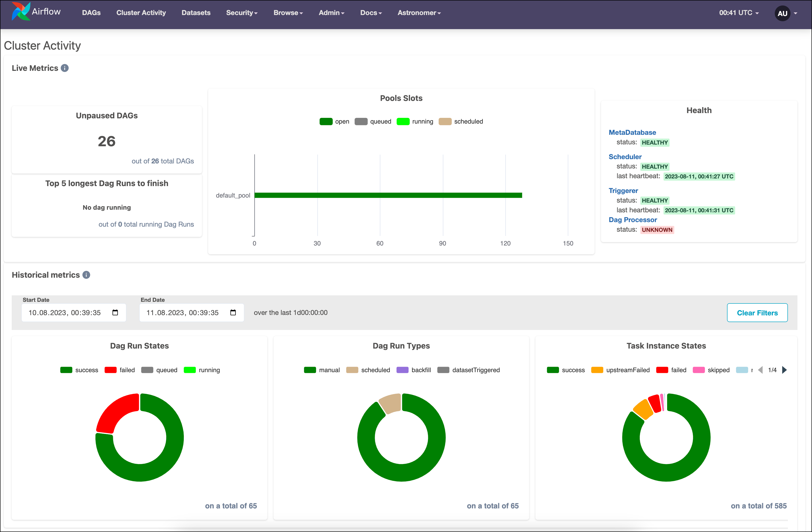The height and width of the screenshot is (532, 812).
Task: Toggle the open series in Pools Slots legend
Action: (334, 121)
